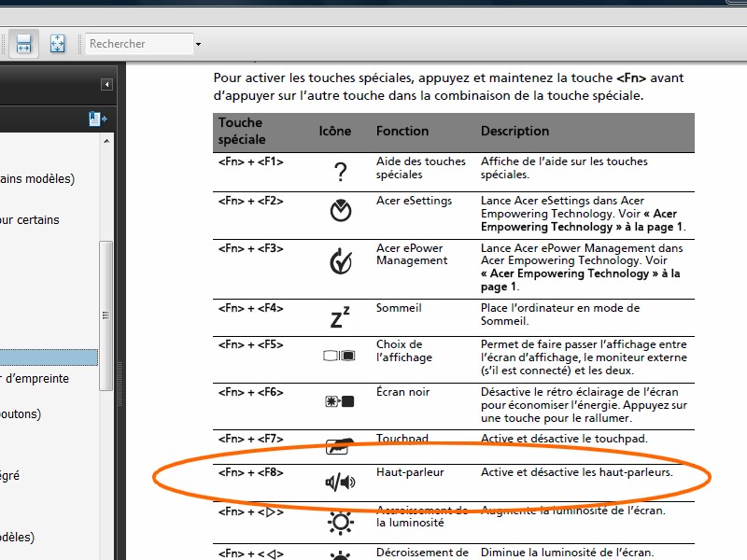Open the bookmark ending in "ains modèles)"
The height and width of the screenshot is (560, 747).
point(37,179)
